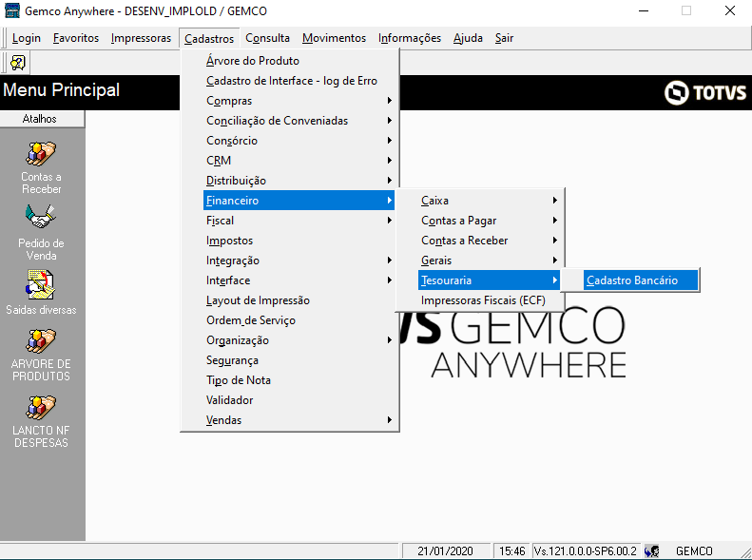Click the Menu Principal header title
Screen dimensions: 752x560
(62, 90)
